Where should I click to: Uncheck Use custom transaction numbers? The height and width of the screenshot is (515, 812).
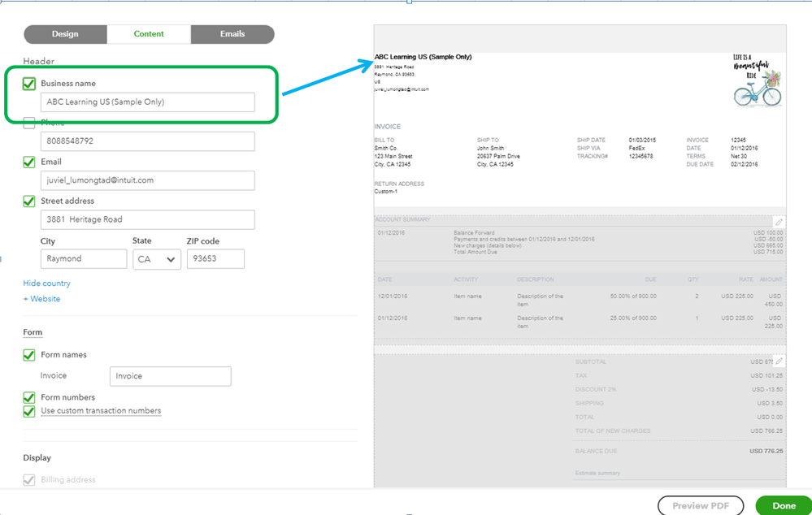29,411
